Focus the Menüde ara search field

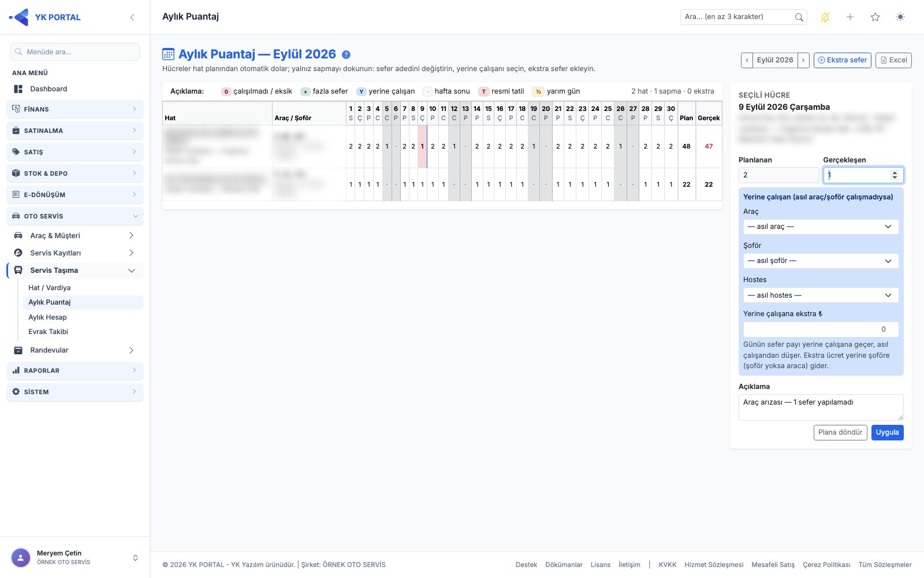point(75,52)
